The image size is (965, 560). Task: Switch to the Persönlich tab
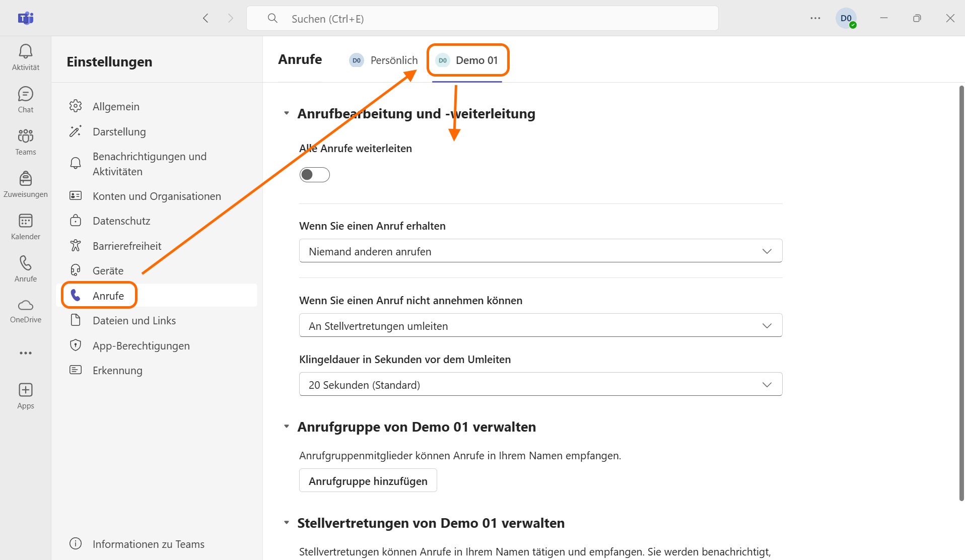pyautogui.click(x=384, y=60)
